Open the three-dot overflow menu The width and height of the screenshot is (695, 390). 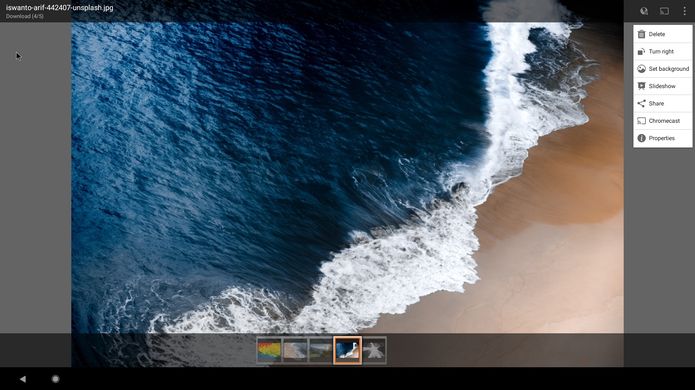coord(684,11)
